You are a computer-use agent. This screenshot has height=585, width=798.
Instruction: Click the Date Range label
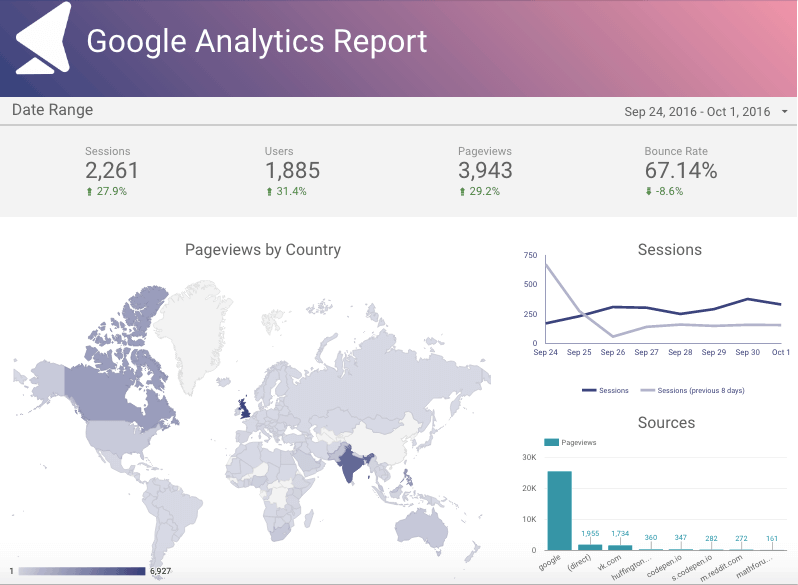point(52,110)
